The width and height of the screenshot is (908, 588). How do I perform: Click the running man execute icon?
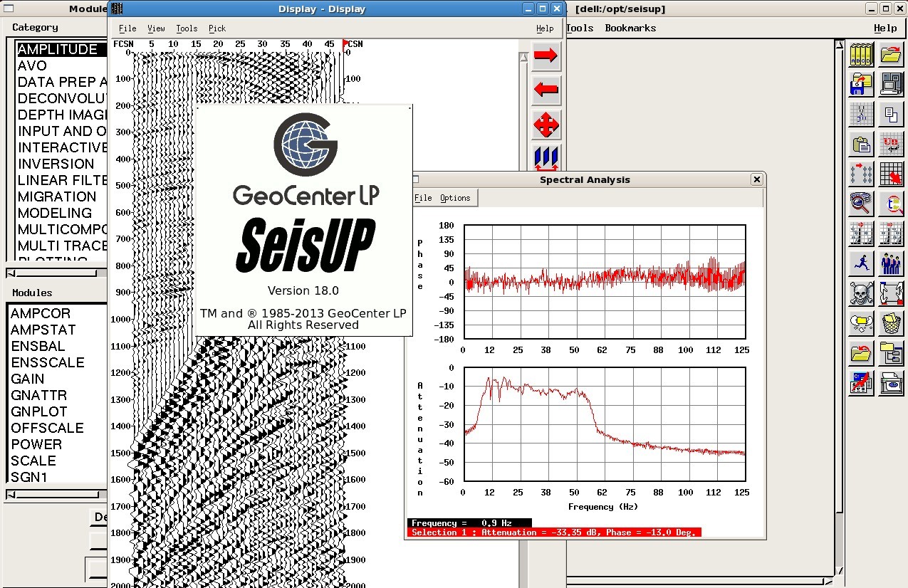pyautogui.click(x=862, y=264)
